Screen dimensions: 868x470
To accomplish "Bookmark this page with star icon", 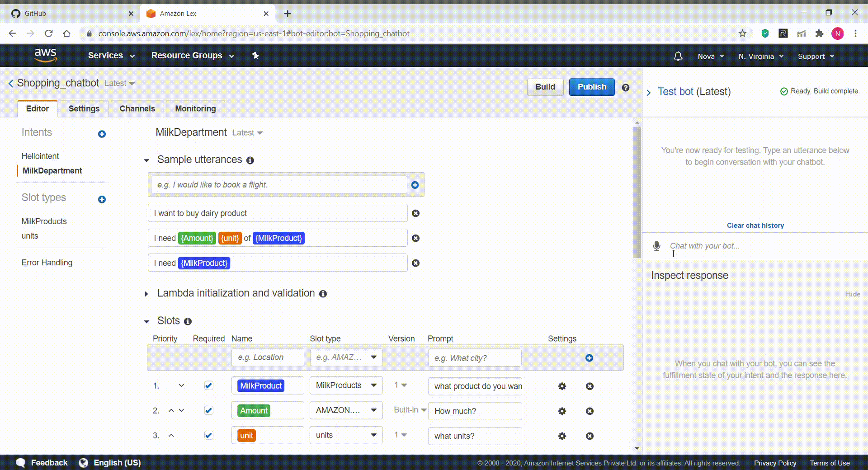I will (x=742, y=33).
